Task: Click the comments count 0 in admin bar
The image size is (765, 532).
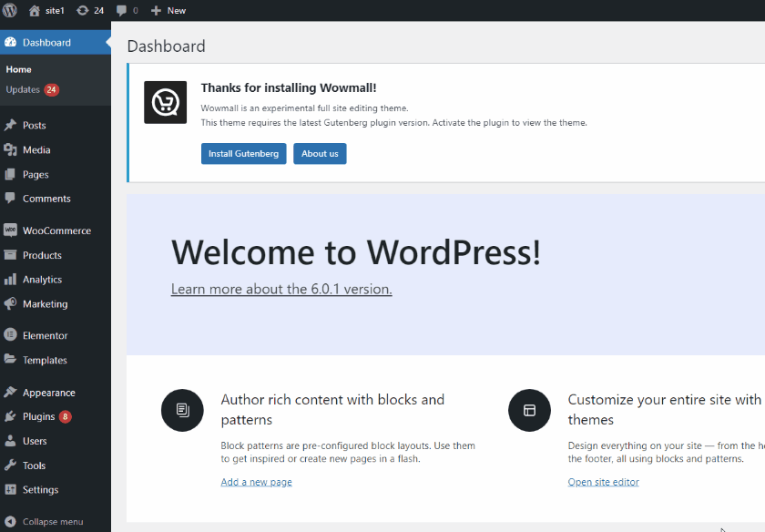Action: pyautogui.click(x=135, y=11)
